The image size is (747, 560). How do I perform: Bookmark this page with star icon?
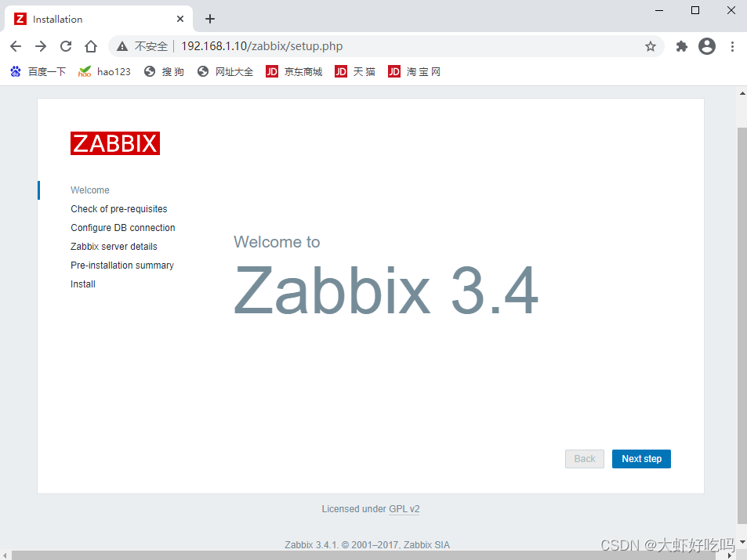[651, 46]
